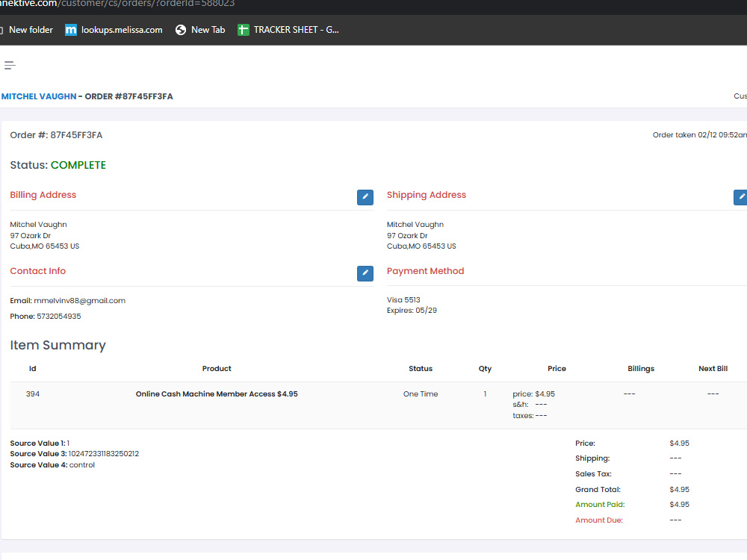Click the One Time status cell
The height and width of the screenshot is (560, 747).
pos(420,393)
